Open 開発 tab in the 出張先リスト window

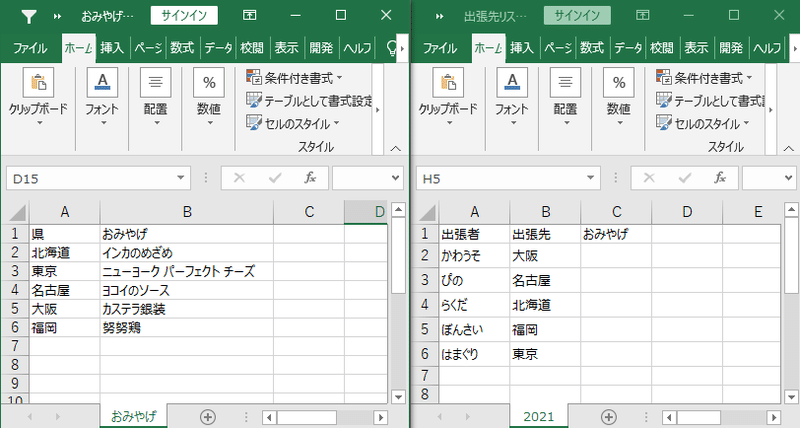click(x=731, y=48)
